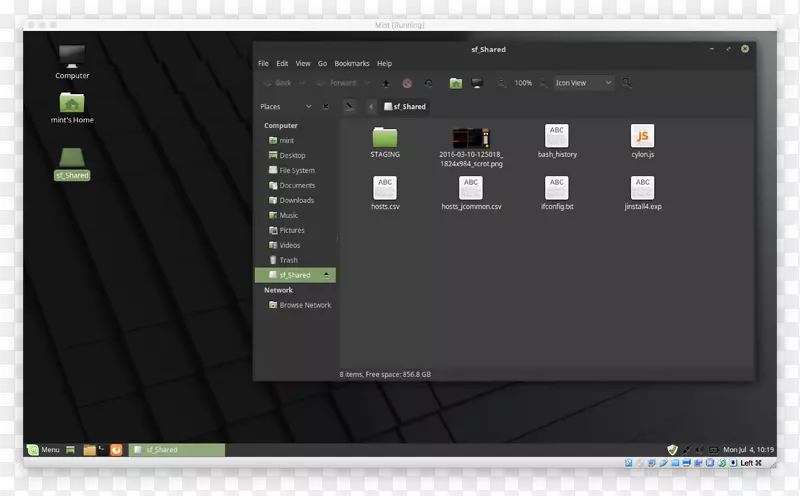This screenshot has width=800, height=496.
Task: Open the Mint Menu button in the taskbar
Action: tap(44, 450)
